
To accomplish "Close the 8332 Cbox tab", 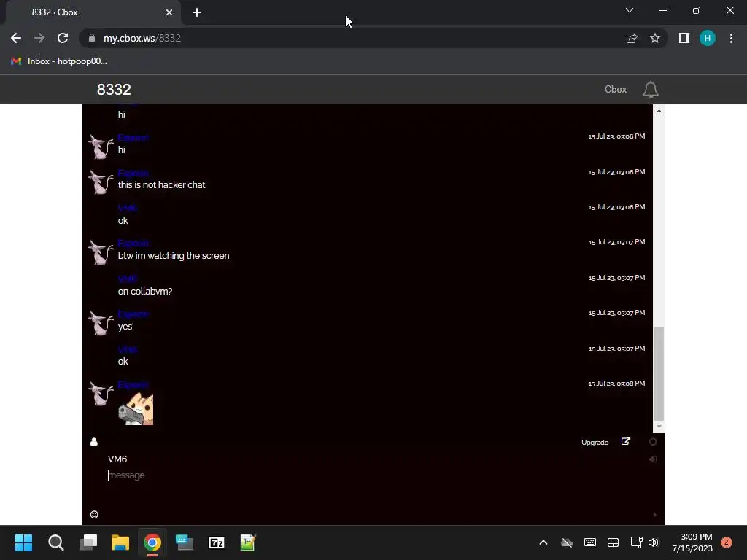I will [169, 12].
